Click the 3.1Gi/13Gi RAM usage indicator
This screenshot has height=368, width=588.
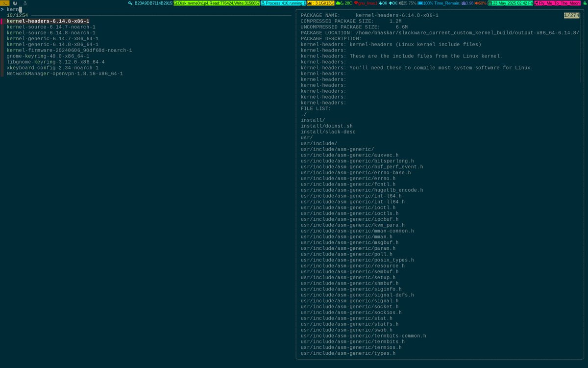[x=320, y=3]
